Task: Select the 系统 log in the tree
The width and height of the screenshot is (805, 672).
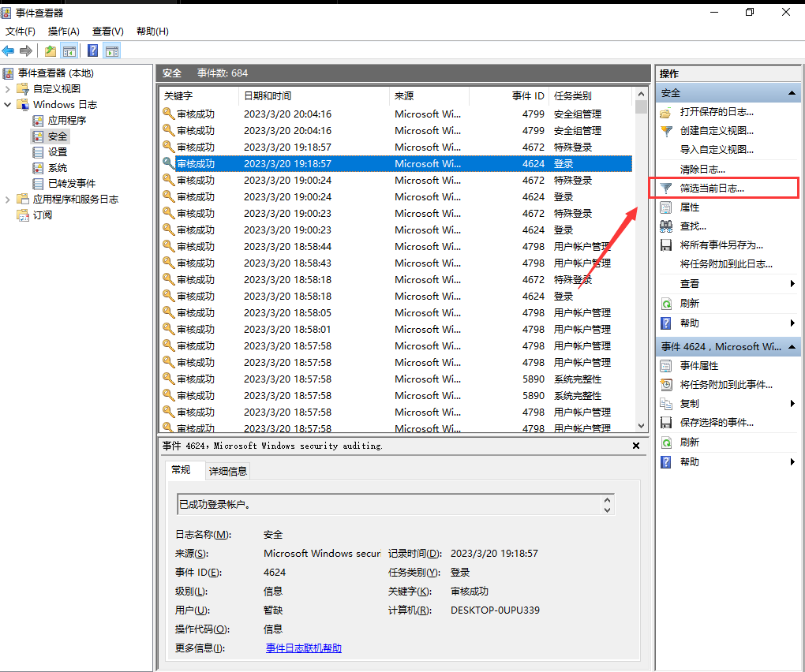Action: click(58, 168)
